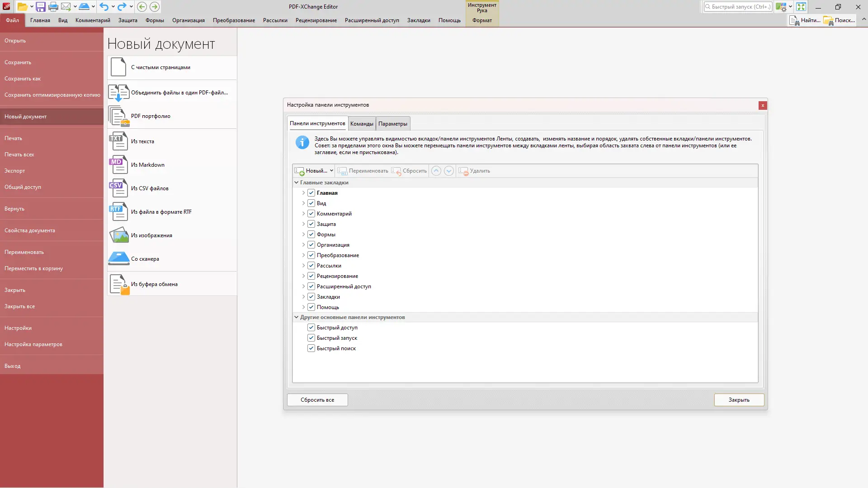Open the 'Преобразование' ribbon tab
Image resolution: width=868 pixels, height=488 pixels.
(234, 20)
